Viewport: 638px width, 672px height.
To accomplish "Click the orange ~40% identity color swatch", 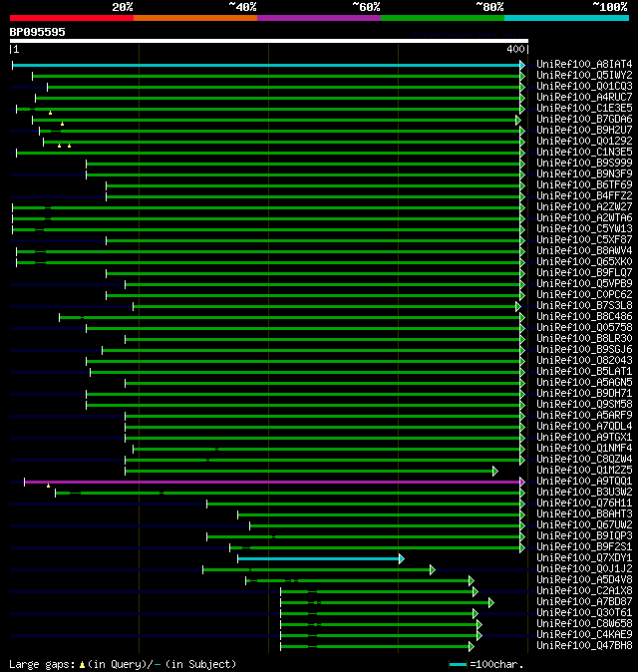I will point(195,18).
